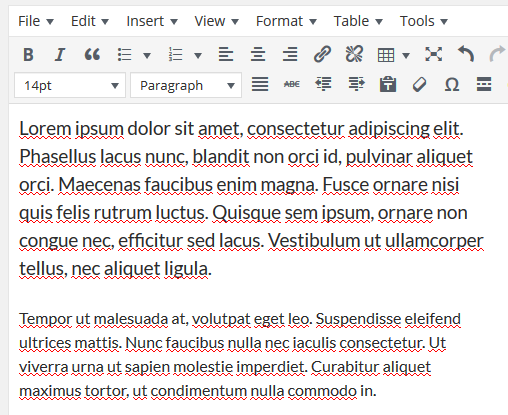Clear formatting with eraser icon
508x415 pixels.
pyautogui.click(x=420, y=84)
